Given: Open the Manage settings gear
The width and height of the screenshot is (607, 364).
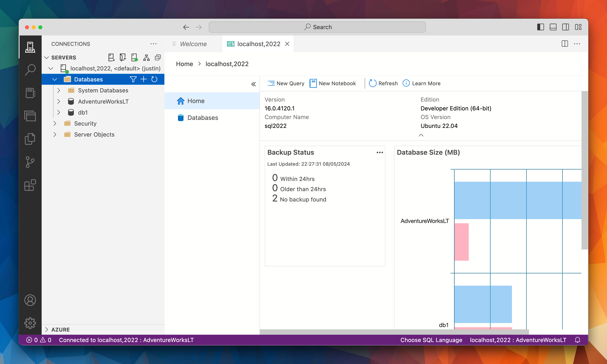Looking at the screenshot, I should pyautogui.click(x=30, y=323).
